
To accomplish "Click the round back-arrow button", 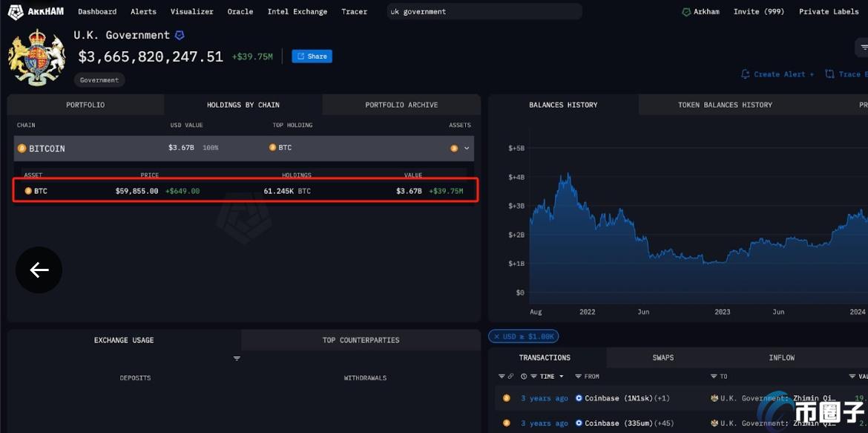I will [x=39, y=270].
